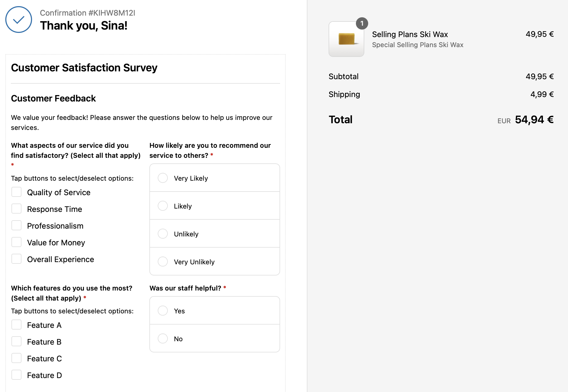Answer Yes for staff helpful
Viewport: 568px width, 392px height.
coord(163,311)
